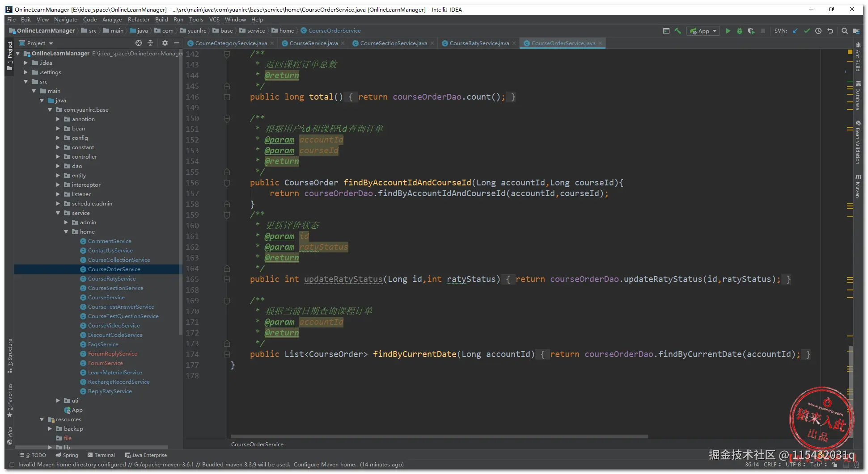Collapse the home folder in project tree

(66, 232)
